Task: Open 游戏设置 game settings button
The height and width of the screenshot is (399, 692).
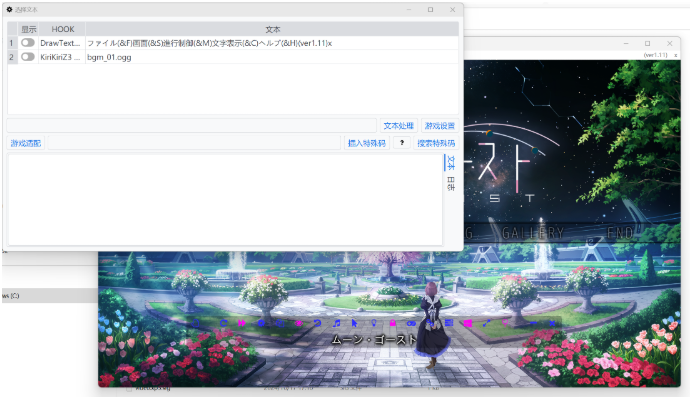Action: point(440,126)
